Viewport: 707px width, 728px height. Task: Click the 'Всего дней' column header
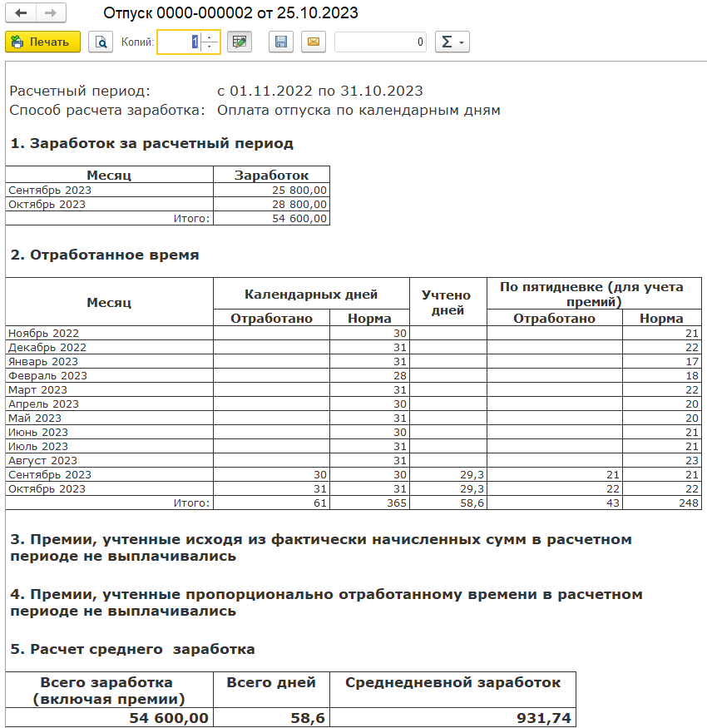pyautogui.click(x=271, y=690)
